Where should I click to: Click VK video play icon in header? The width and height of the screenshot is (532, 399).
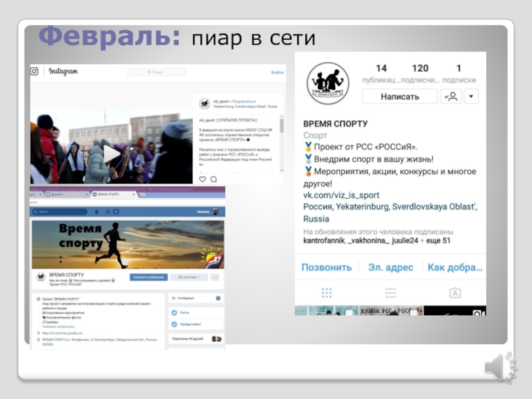tap(116, 211)
